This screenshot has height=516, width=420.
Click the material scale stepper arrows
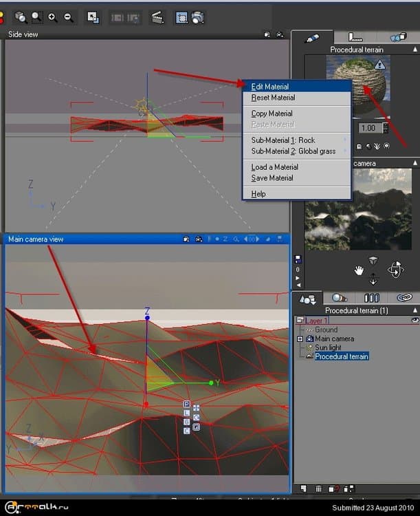pos(386,128)
